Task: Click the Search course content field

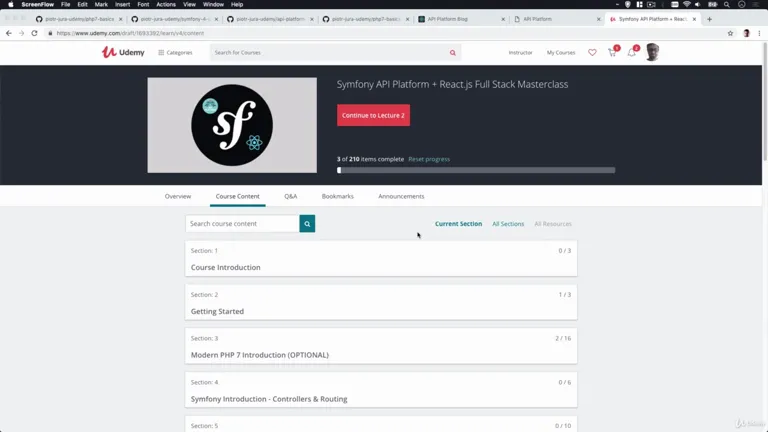Action: 242,223
